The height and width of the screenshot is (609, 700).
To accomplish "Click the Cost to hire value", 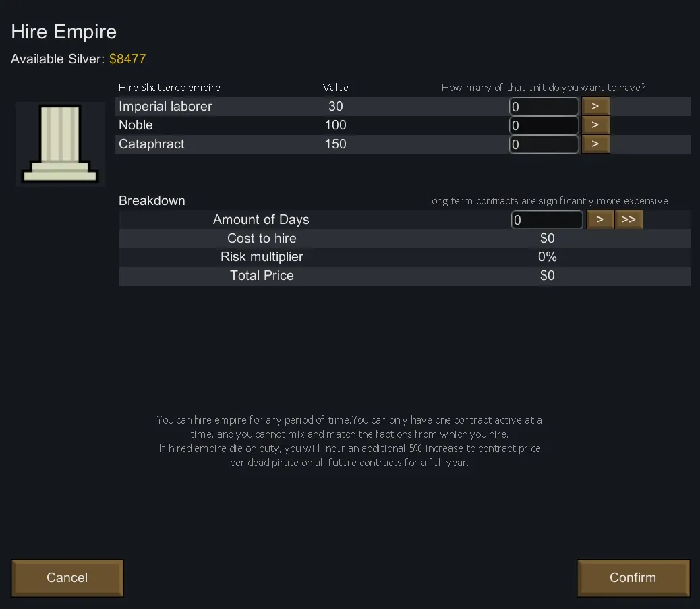I will [x=548, y=239].
